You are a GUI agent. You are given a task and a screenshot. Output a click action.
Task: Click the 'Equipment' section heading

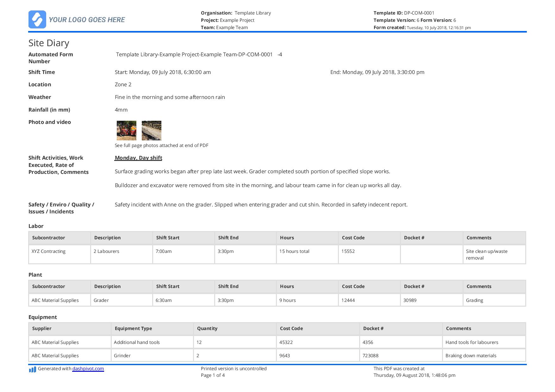43,317
